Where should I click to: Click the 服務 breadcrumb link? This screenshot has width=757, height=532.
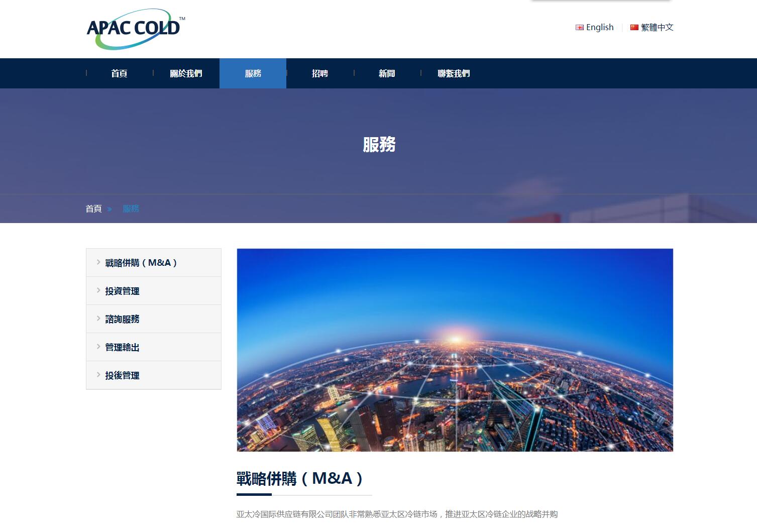(x=131, y=208)
